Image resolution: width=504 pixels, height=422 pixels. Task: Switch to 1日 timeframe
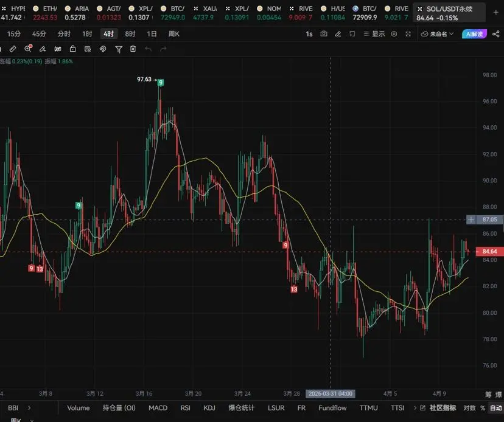coord(152,33)
